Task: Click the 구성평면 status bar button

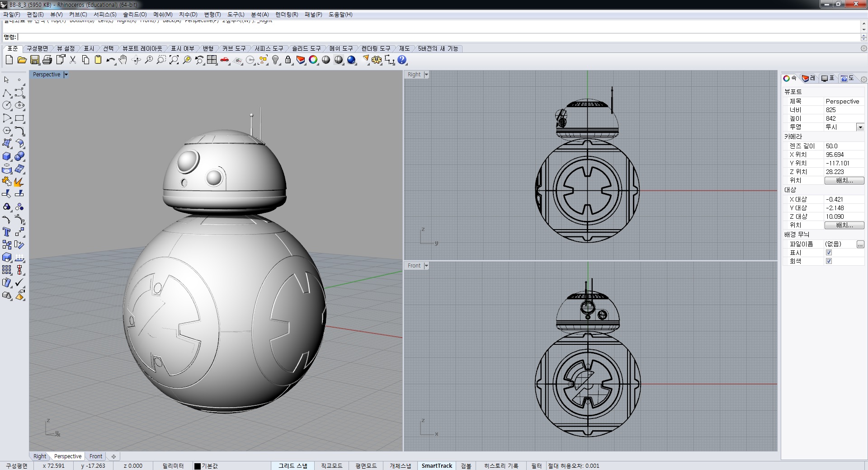Action: click(16, 465)
